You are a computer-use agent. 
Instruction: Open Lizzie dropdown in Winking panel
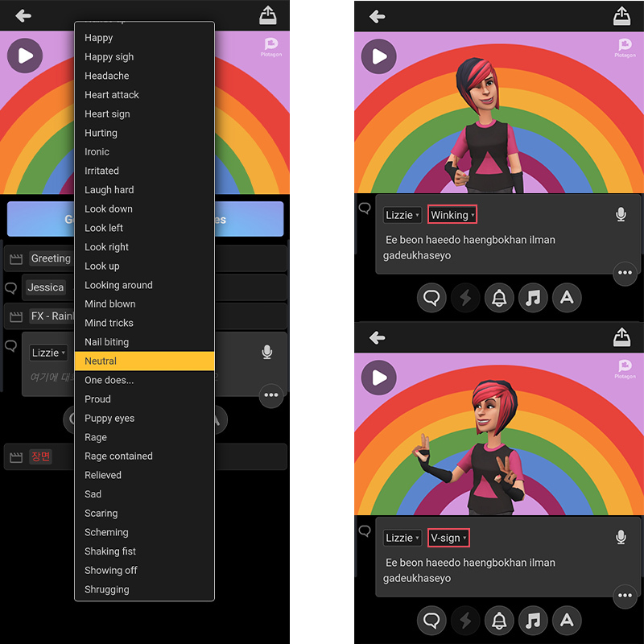click(x=402, y=215)
